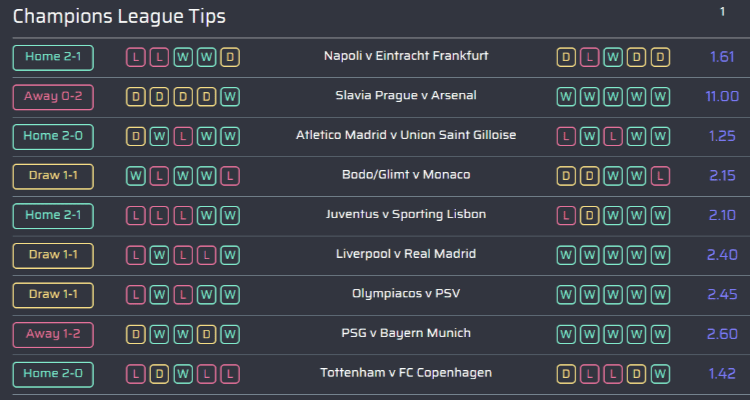Viewport: 750px width, 400px height.
Task: Select the Home 2-1 tip for Napoli
Action: click(53, 57)
